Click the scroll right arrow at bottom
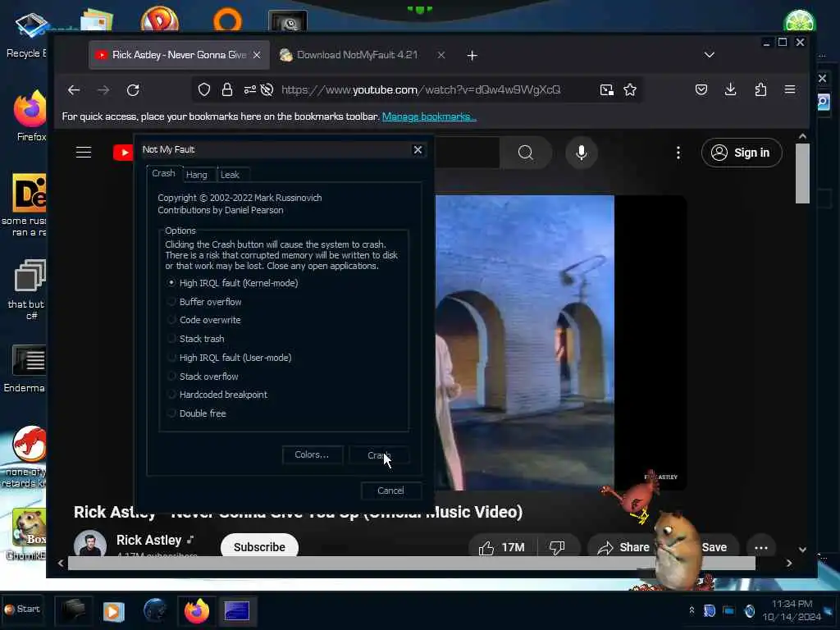This screenshot has height=630, width=840. click(x=788, y=563)
